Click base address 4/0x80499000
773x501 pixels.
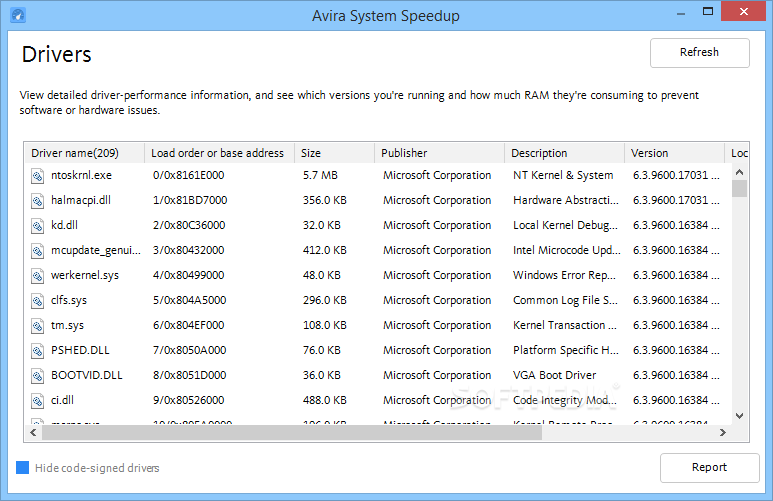pyautogui.click(x=189, y=275)
